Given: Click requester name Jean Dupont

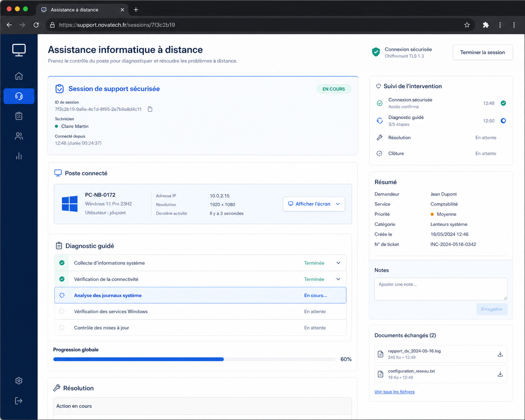Looking at the screenshot, I should [443, 194].
